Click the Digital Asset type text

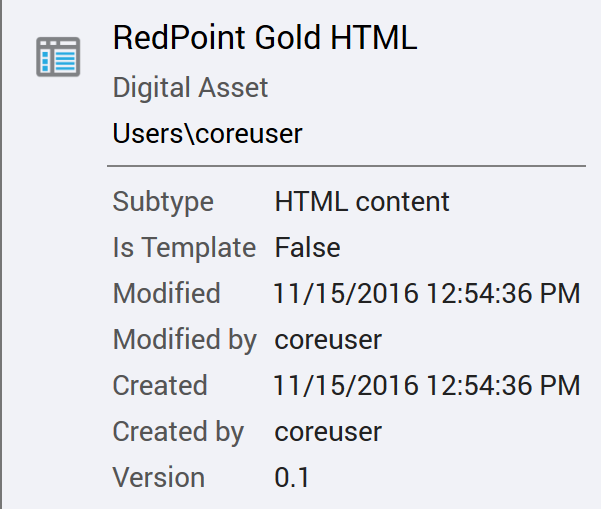[x=190, y=88]
